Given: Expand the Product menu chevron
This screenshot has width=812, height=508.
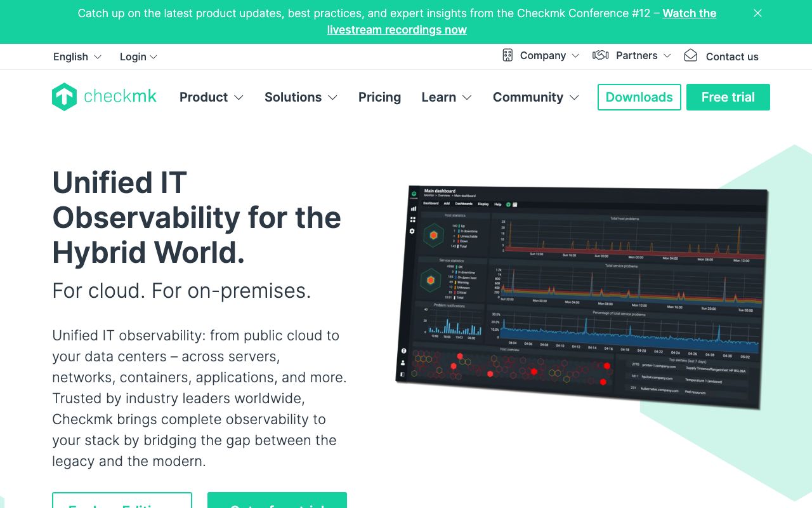Looking at the screenshot, I should 239,98.
